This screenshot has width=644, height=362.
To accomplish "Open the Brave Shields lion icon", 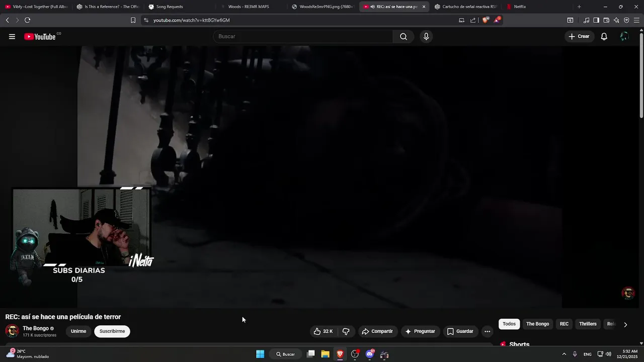I will tap(486, 20).
